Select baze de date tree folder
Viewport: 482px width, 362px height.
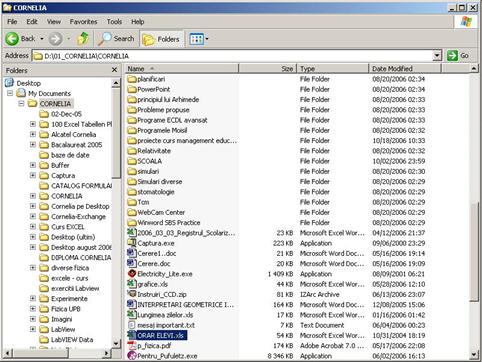[70, 155]
